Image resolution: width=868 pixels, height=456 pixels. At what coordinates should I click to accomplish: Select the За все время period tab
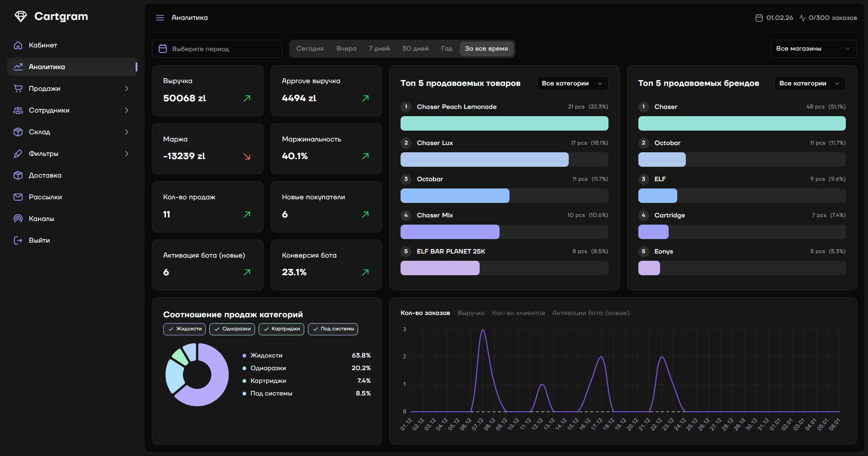[x=486, y=49]
